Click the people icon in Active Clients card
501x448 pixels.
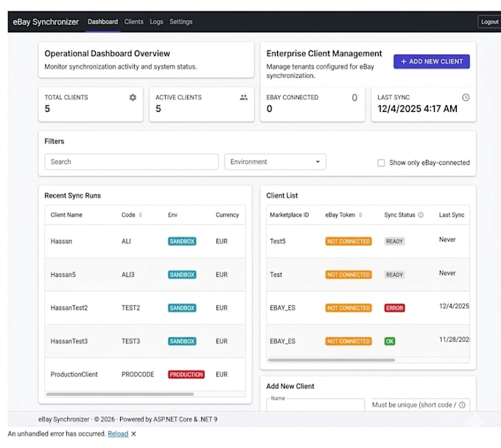pos(243,97)
